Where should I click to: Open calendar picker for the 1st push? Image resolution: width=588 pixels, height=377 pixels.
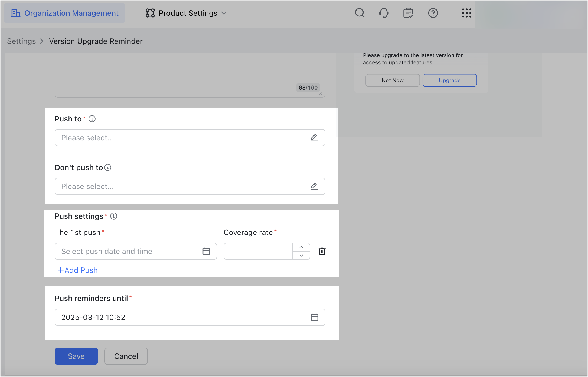tap(206, 251)
